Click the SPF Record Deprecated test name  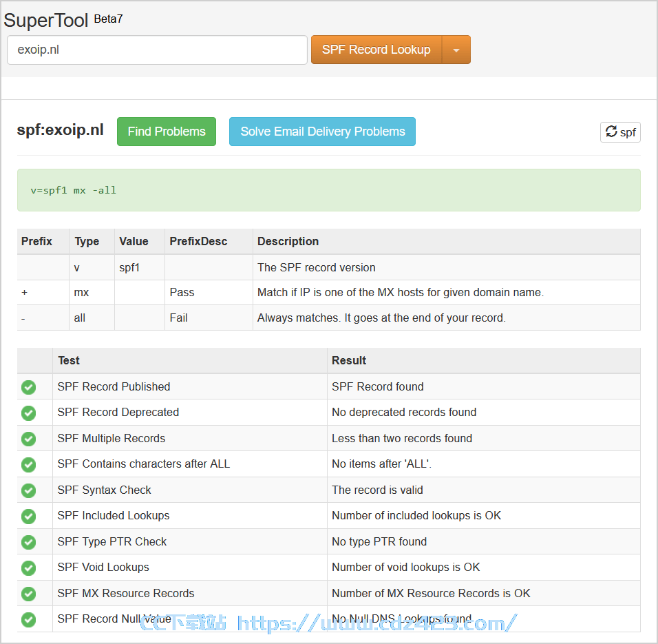click(x=118, y=413)
